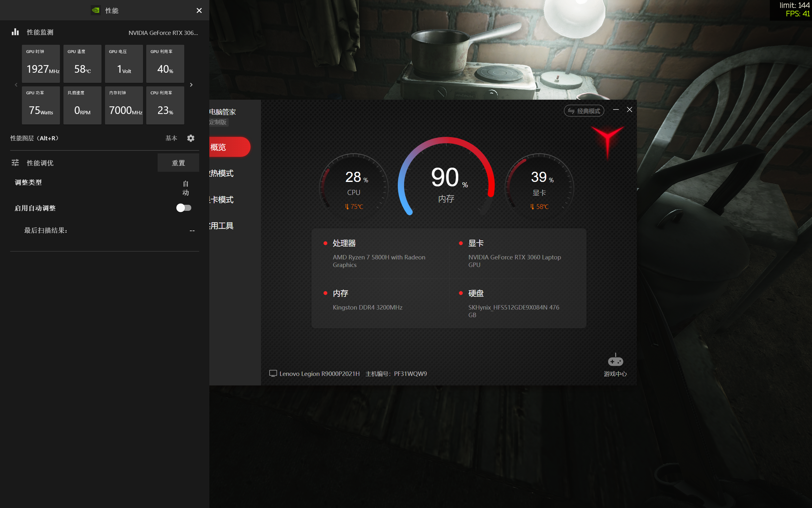Click the 重置 button
The width and height of the screenshot is (812, 508).
tap(178, 163)
